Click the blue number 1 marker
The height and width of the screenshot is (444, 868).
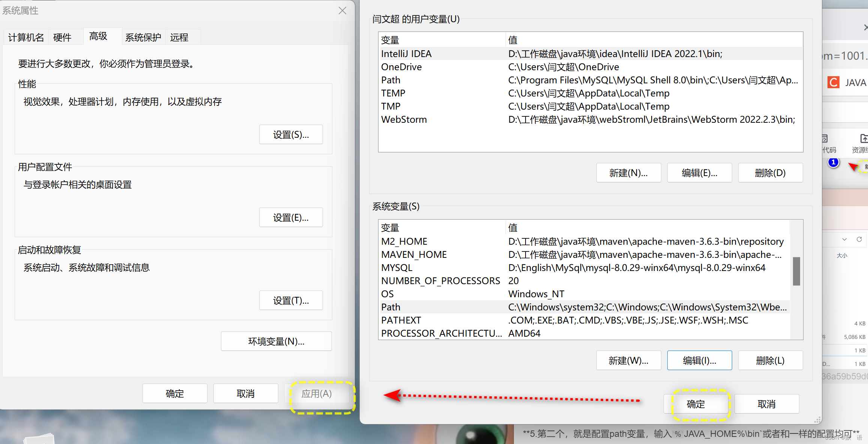tap(833, 163)
